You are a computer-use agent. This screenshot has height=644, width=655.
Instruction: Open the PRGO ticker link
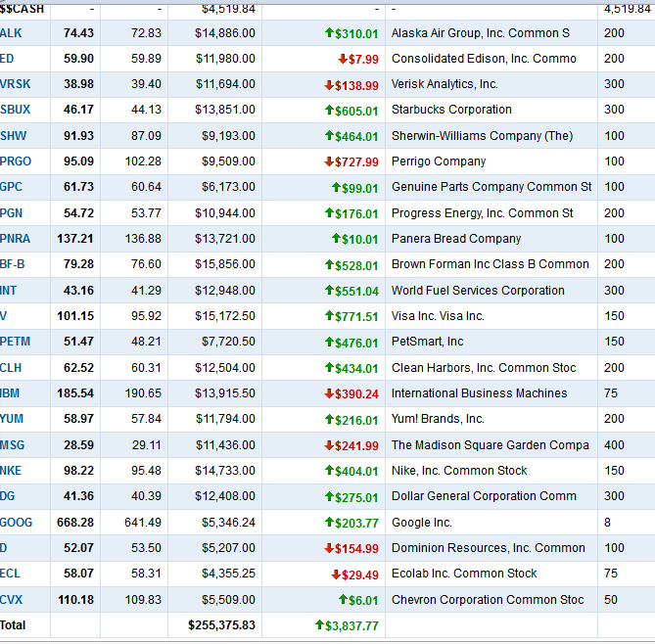point(16,161)
